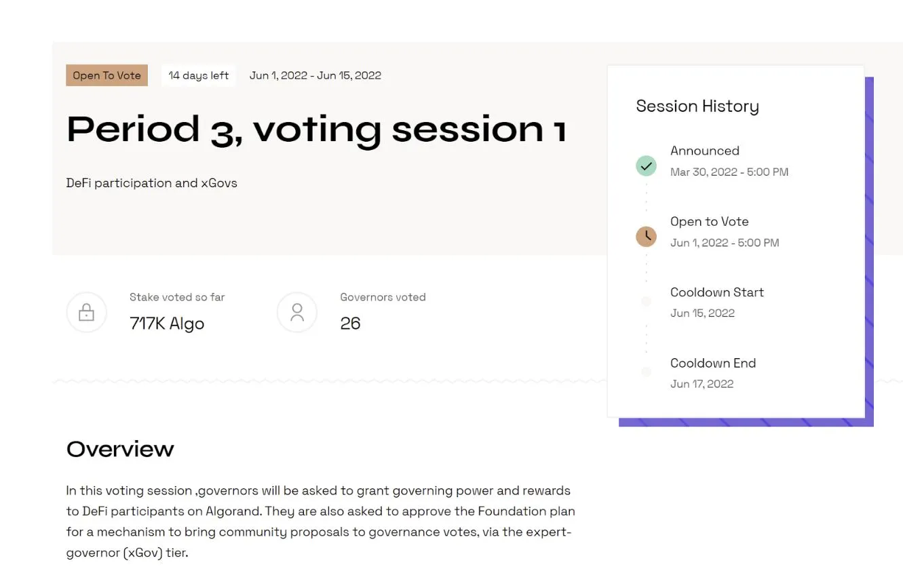903x588 pixels.
Task: Click the person icon beside Governors voted
Action: point(297,312)
